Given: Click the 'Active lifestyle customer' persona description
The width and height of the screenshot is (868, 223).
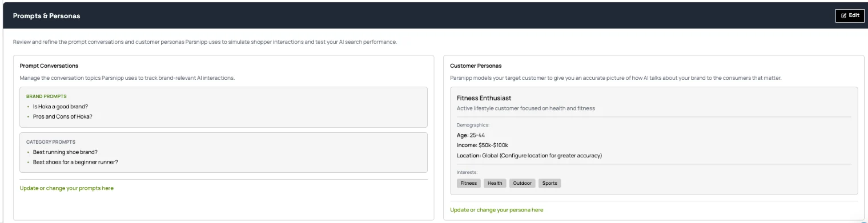Looking at the screenshot, I should point(526,108).
